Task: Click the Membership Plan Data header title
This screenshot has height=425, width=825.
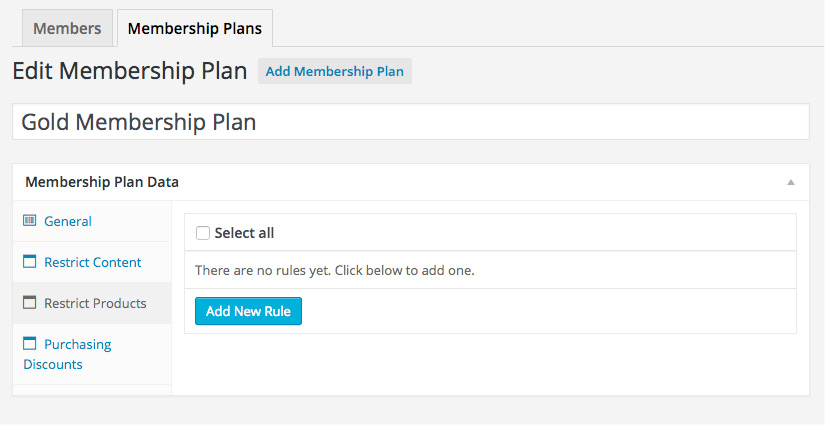Action: tap(102, 182)
